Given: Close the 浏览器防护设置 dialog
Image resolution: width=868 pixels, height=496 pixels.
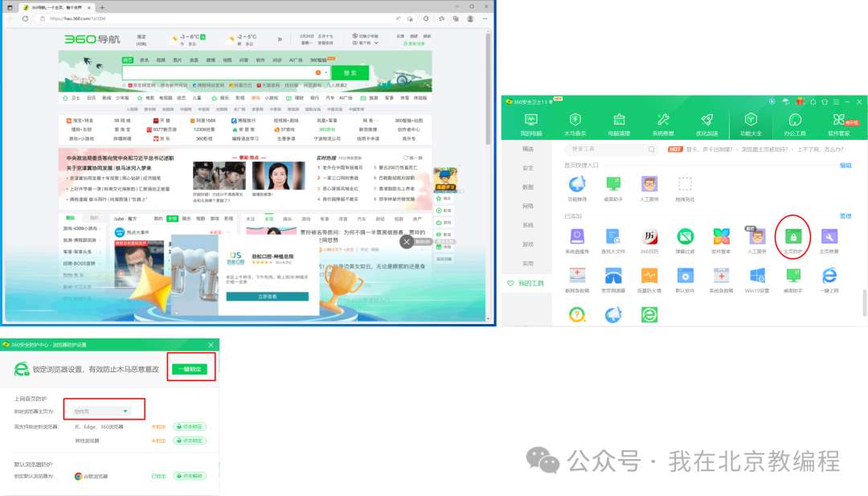Looking at the screenshot, I should click(211, 345).
